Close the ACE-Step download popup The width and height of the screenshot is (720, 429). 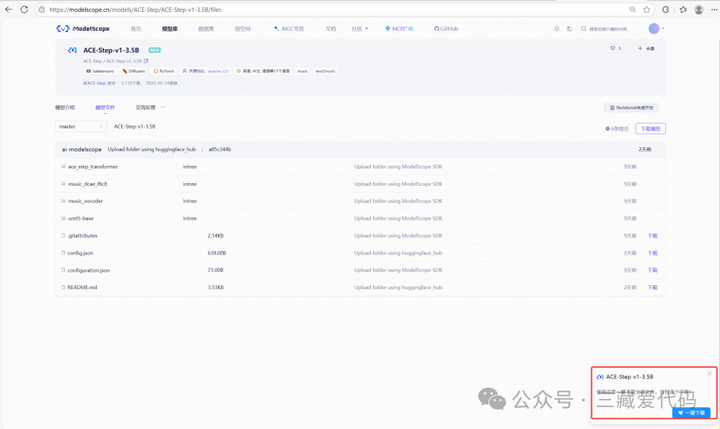pyautogui.click(x=709, y=373)
